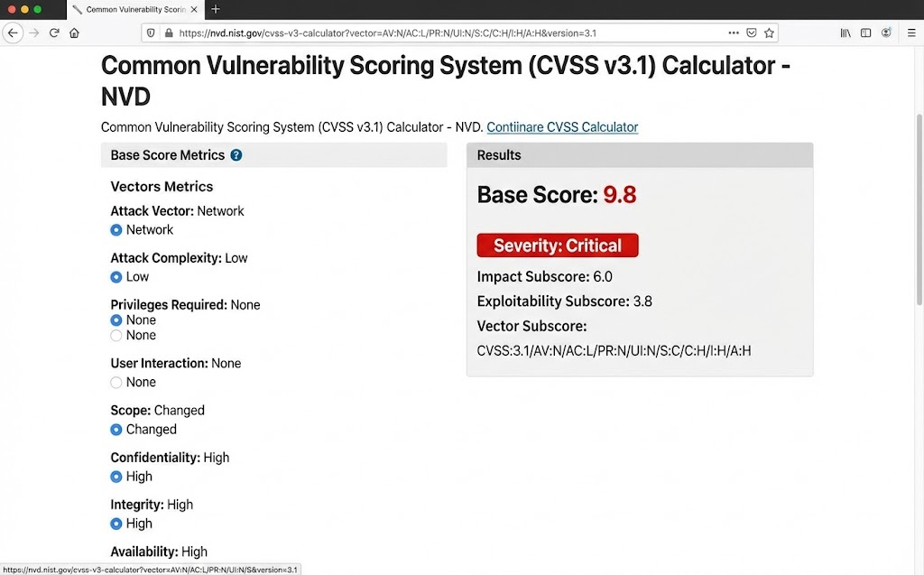Open a new browser tab
Image resolution: width=924 pixels, height=575 pixels.
click(215, 10)
